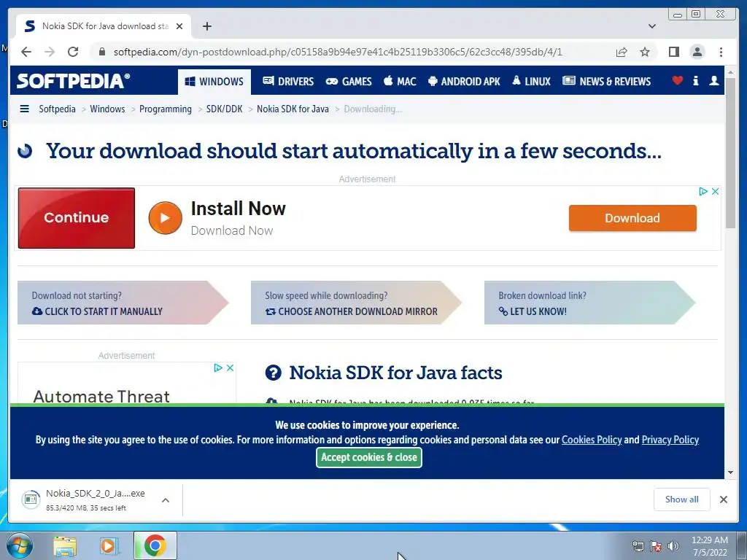Image resolution: width=747 pixels, height=560 pixels.
Task: Close the Automate Threat advertisement
Action: tap(230, 367)
